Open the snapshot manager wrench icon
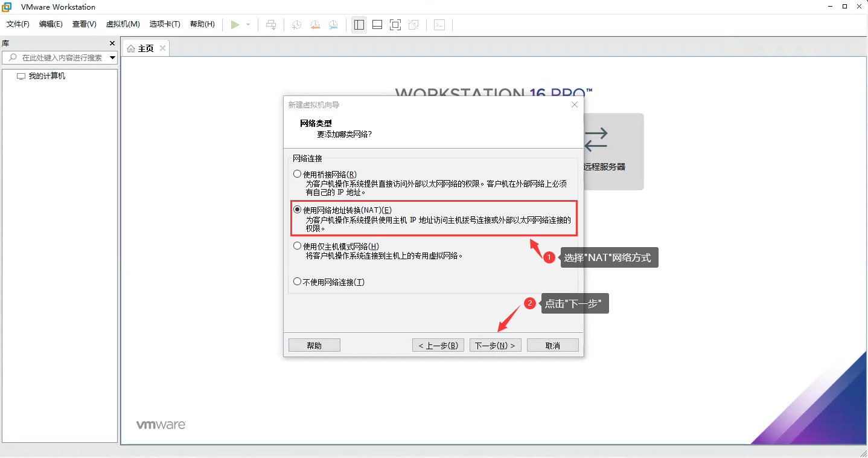Image resolution: width=868 pixels, height=458 pixels. [333, 25]
